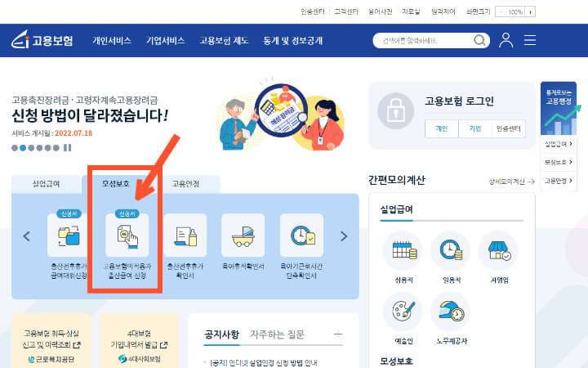Open the user account icon
Image resolution: width=588 pixels, height=368 pixels.
click(506, 40)
